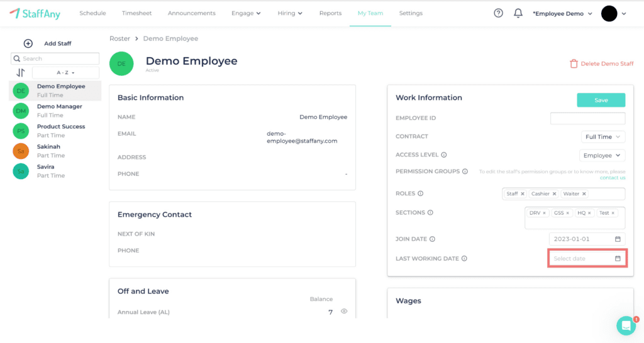The width and height of the screenshot is (644, 343).
Task: Open the Reports tab
Action: [x=330, y=13]
